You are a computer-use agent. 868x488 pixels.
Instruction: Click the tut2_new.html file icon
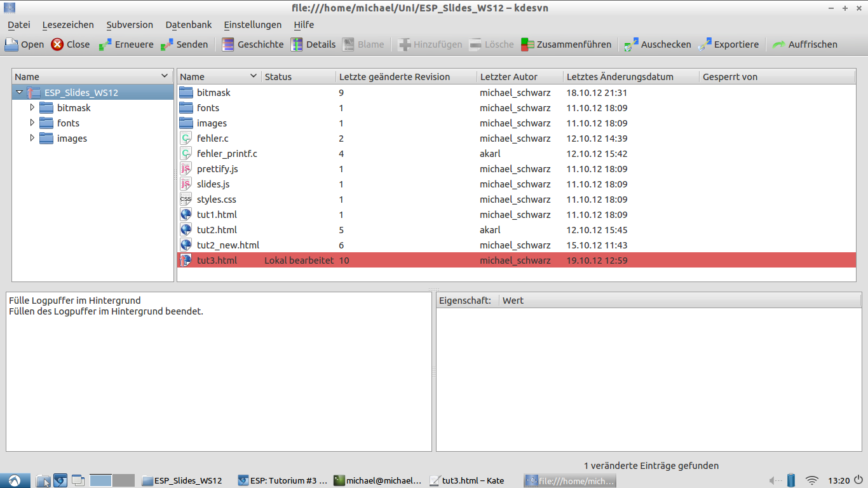tap(186, 245)
